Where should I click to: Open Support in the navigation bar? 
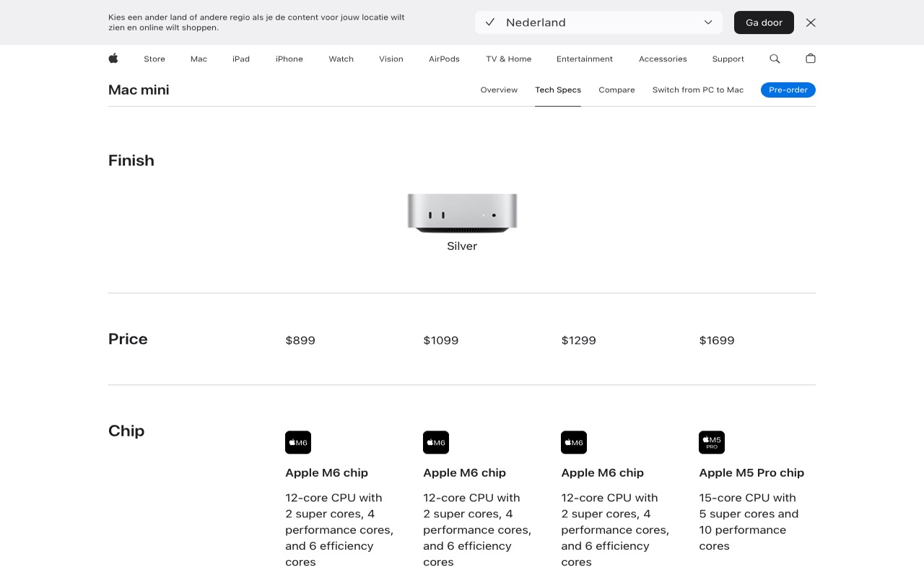click(x=728, y=59)
